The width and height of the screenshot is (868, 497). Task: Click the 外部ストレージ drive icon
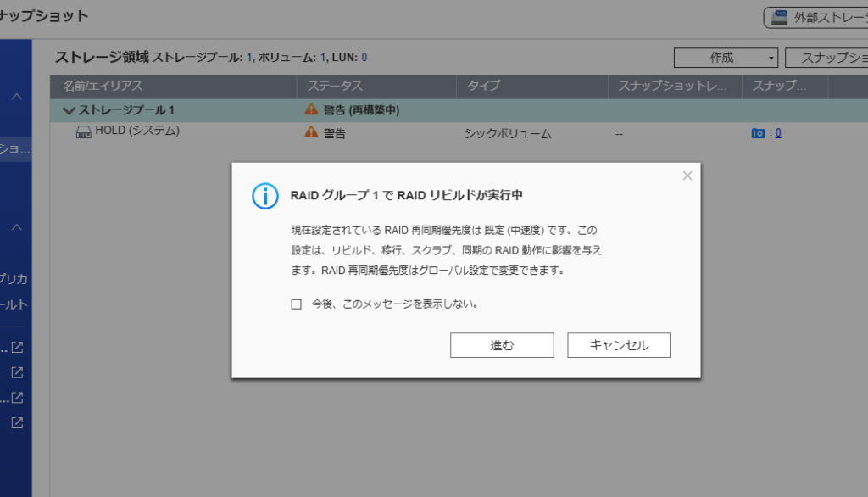pos(780,17)
